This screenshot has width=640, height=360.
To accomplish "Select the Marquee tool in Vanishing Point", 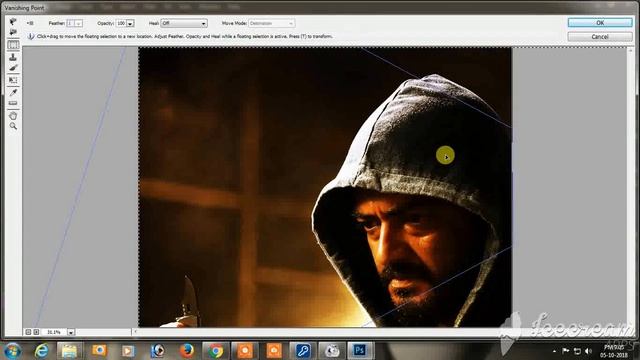I will pyautogui.click(x=13, y=45).
